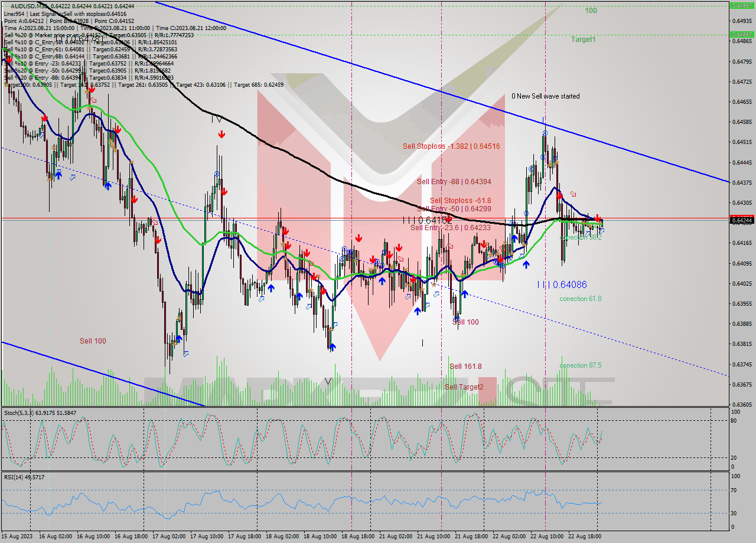Select the hollow red arrow beside Sell Stoploss -61.8
This screenshot has height=543, width=756.
[x=573, y=194]
